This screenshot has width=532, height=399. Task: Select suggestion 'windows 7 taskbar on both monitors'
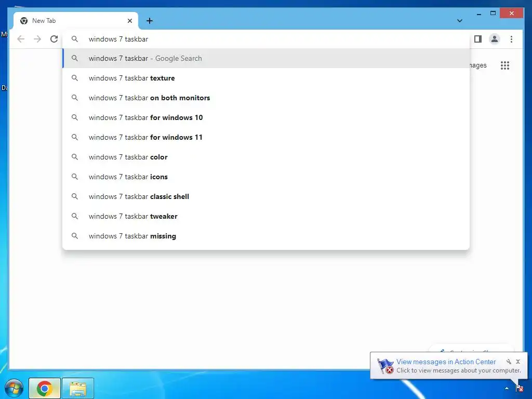(x=266, y=98)
